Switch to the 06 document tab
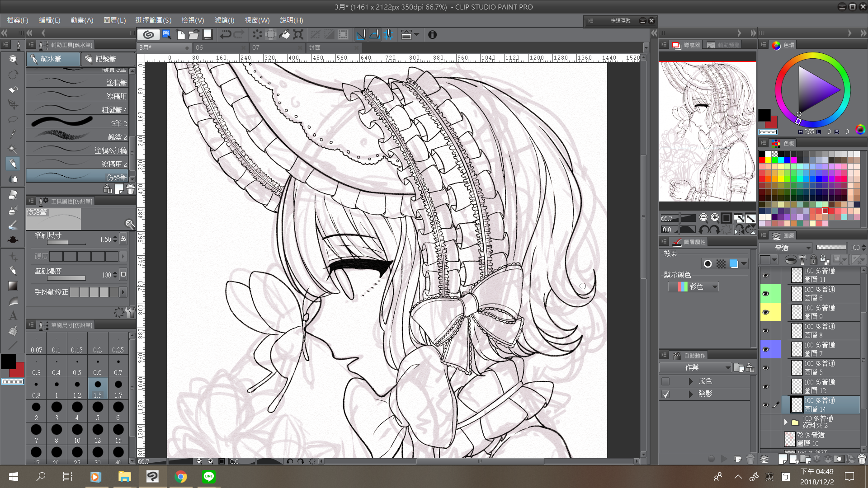 [x=221, y=47]
